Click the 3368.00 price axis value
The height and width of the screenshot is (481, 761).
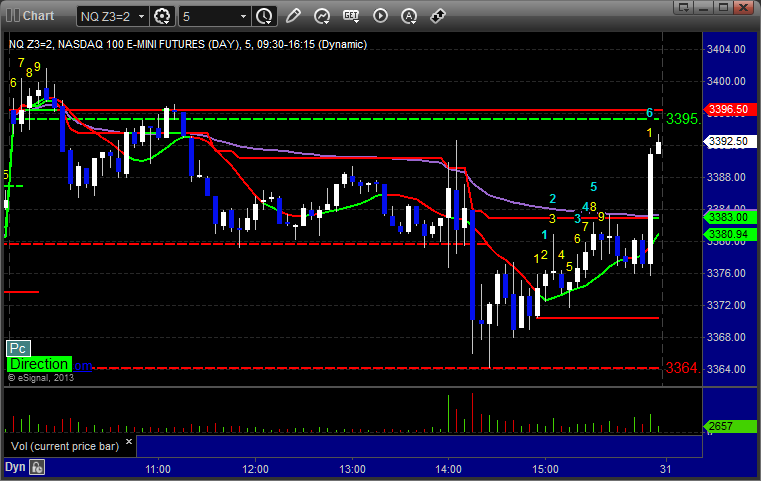coord(726,337)
